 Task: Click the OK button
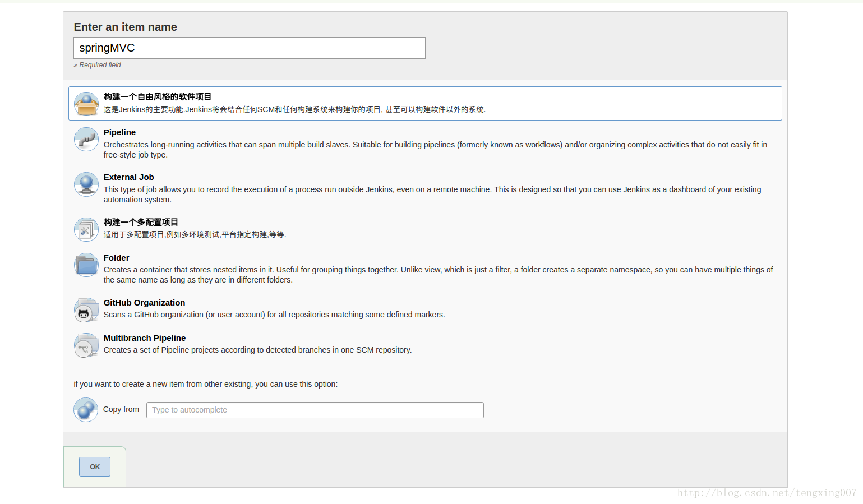tap(95, 466)
